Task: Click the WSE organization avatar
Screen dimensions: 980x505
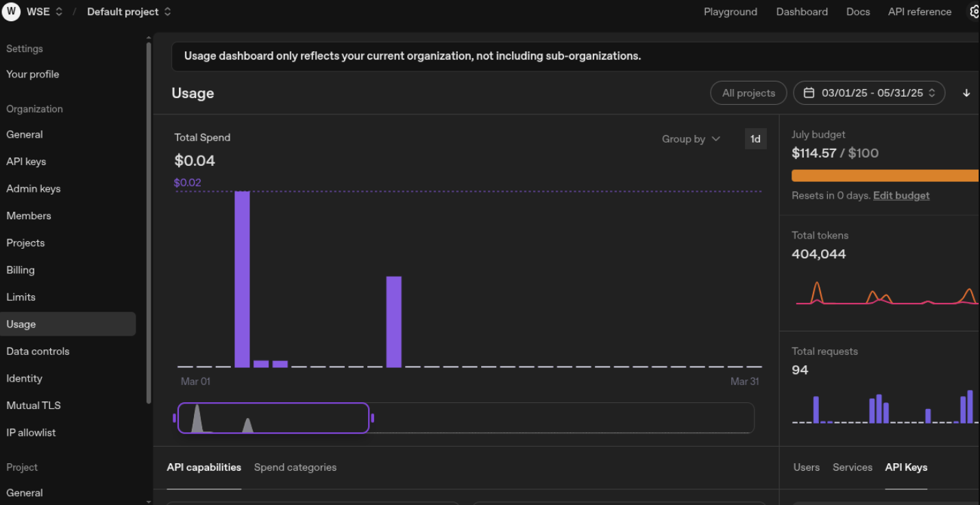Action: point(10,11)
